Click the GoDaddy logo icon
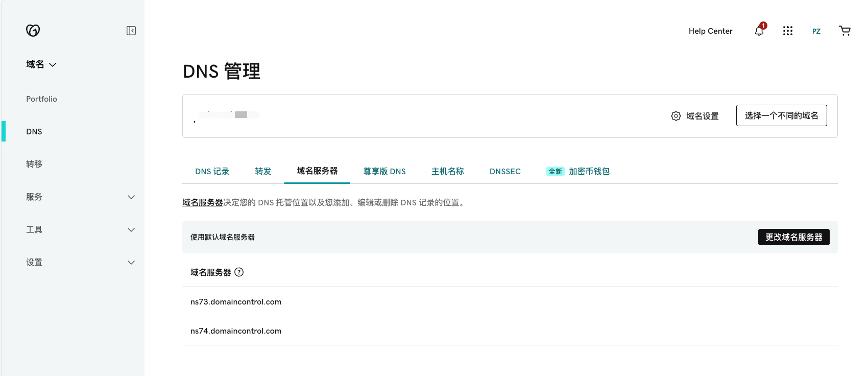 tap(33, 31)
